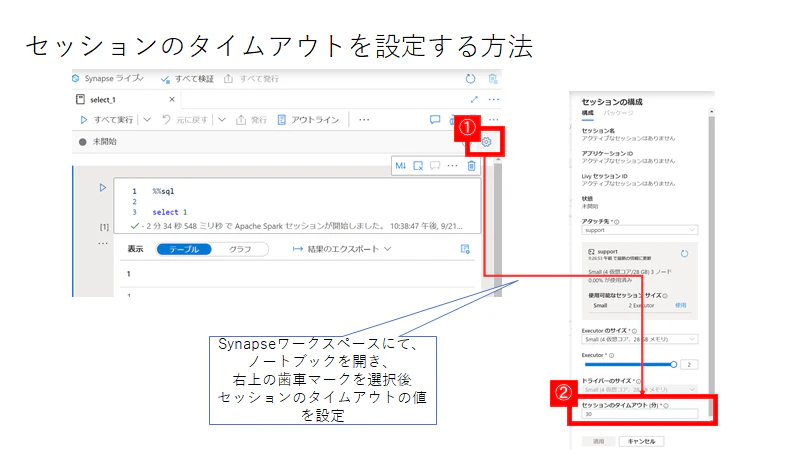Expand the 元に戻す dropdown arrow
This screenshot has width=800, height=450.
click(x=222, y=120)
